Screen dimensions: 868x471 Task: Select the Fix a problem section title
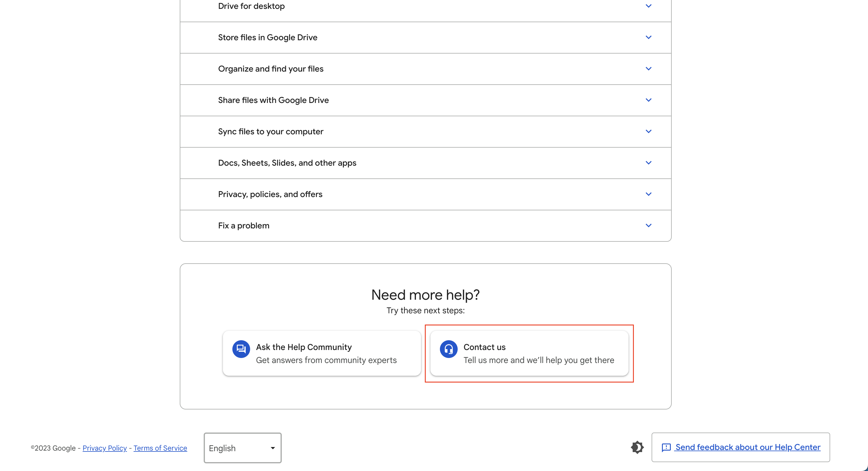click(244, 225)
